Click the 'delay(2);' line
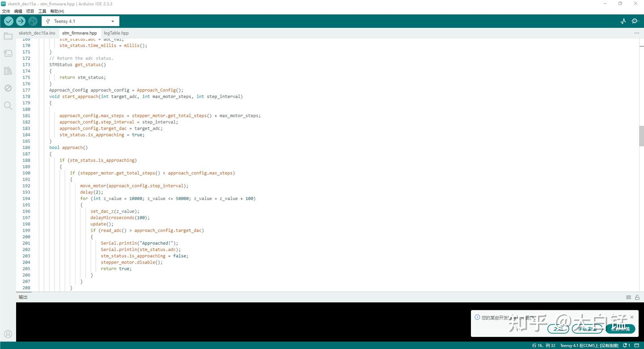The image size is (644, 349). pyautogui.click(x=92, y=192)
